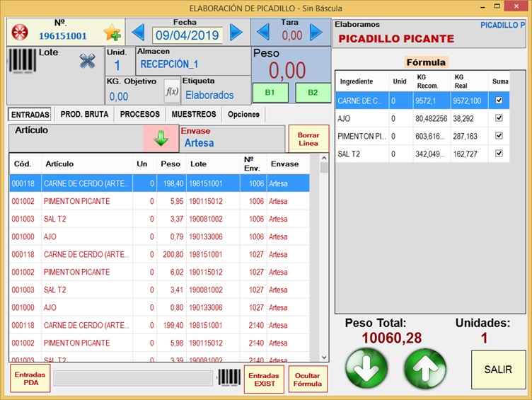
Task: Click the Fecha date input field
Action: click(187, 35)
